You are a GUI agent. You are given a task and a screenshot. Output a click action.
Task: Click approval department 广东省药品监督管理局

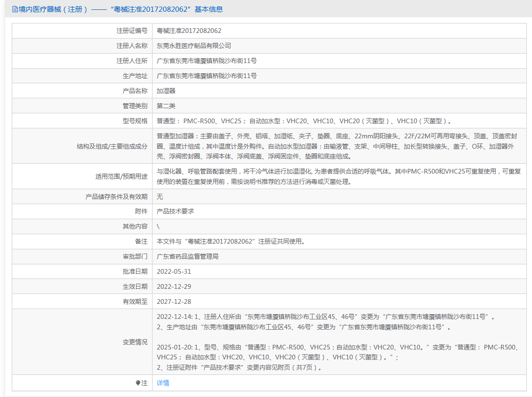[x=187, y=256]
